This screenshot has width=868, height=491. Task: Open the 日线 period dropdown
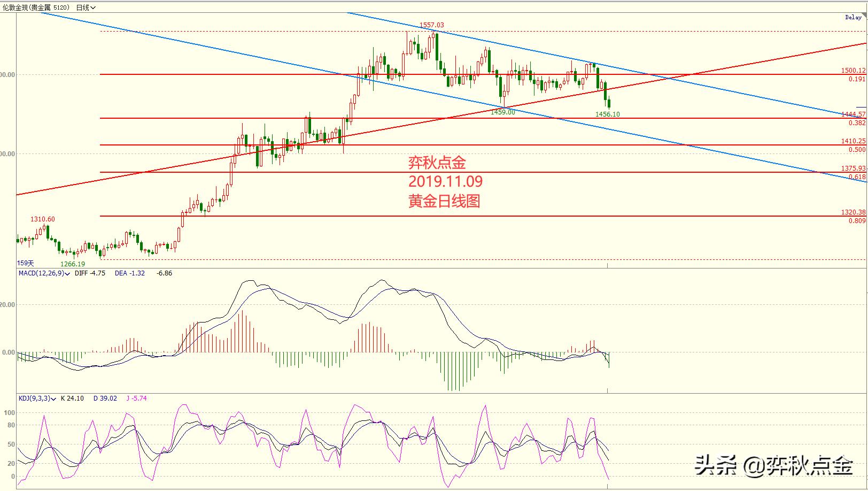86,7
